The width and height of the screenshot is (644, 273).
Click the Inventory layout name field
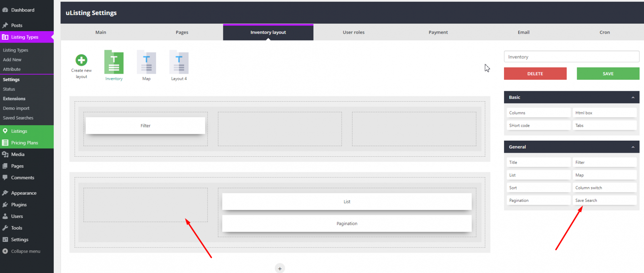click(571, 57)
